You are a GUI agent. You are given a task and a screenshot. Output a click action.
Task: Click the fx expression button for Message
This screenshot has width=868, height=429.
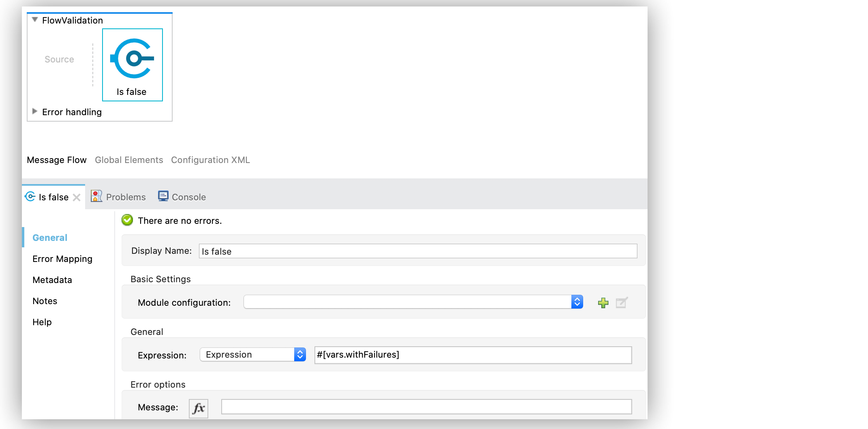pos(199,408)
